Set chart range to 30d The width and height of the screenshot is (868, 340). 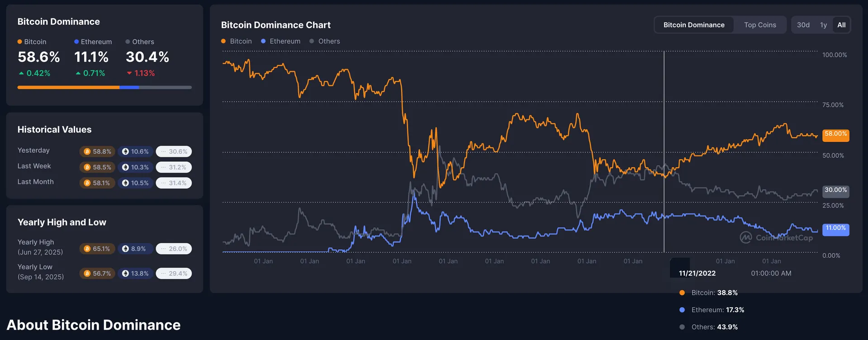(803, 25)
